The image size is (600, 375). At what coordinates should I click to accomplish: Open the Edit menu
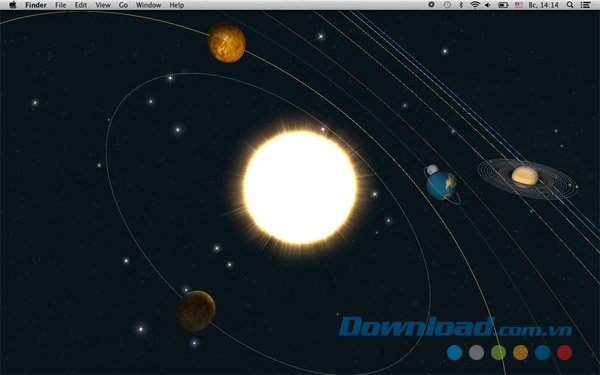(80, 5)
